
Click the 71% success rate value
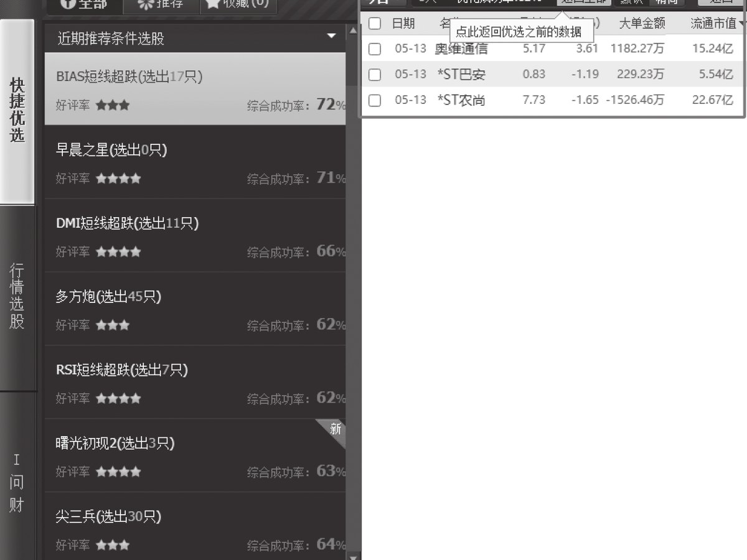point(331,178)
